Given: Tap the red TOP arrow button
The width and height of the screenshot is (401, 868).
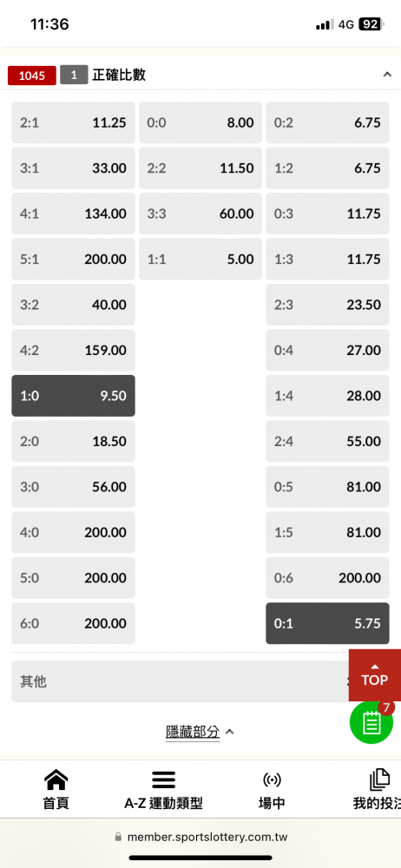Looking at the screenshot, I should click(375, 675).
